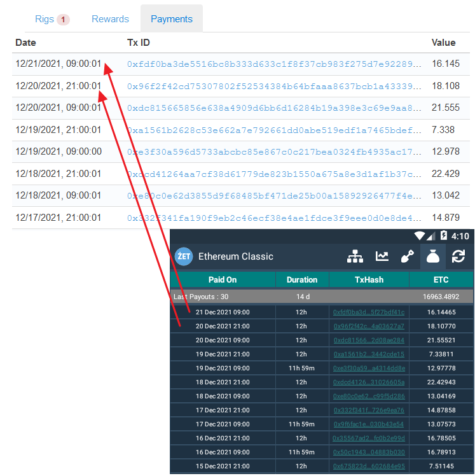This screenshot has width=475, height=476.
Task: Tap the 4:10 clock in status bar
Action: (x=460, y=236)
